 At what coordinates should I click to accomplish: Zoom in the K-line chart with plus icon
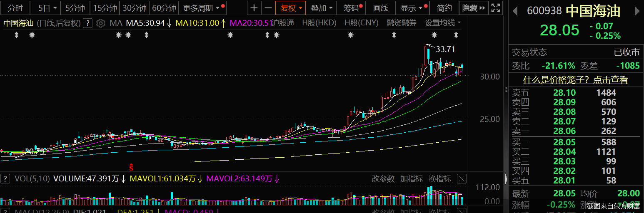coord(254,8)
